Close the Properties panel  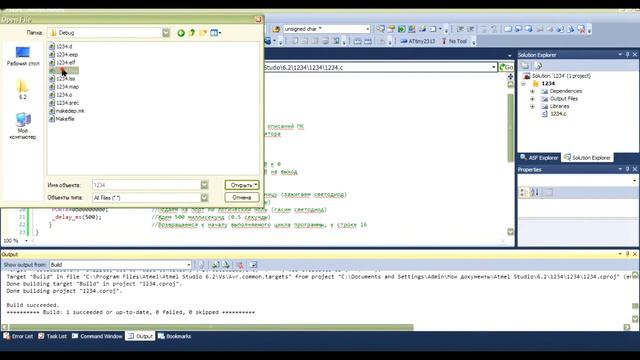coord(635,169)
